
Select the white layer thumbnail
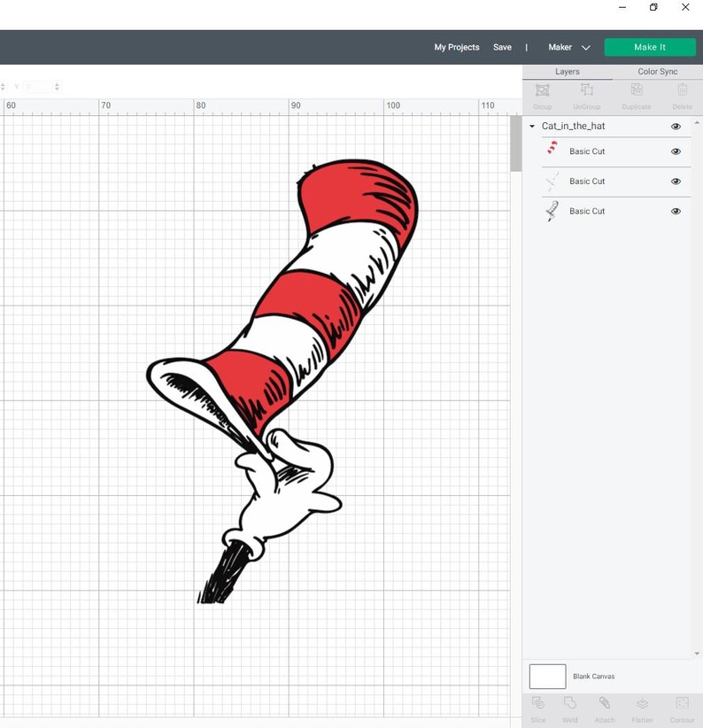[552, 181]
